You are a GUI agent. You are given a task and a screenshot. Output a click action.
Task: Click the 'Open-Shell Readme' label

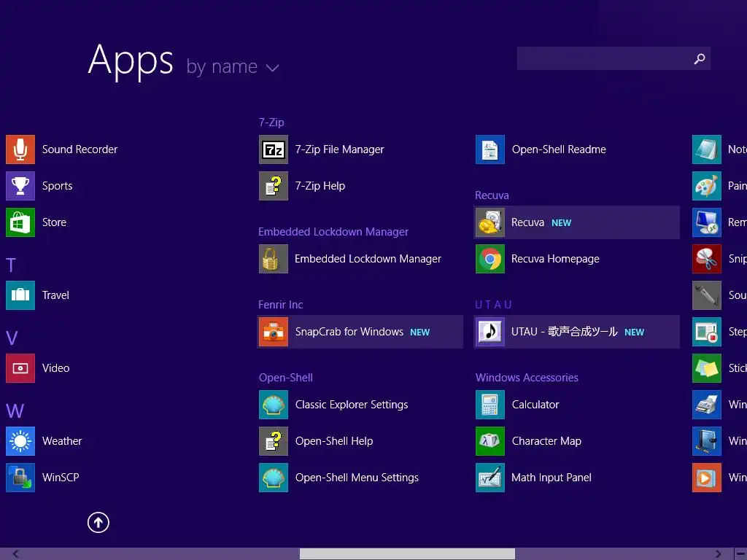tap(559, 149)
